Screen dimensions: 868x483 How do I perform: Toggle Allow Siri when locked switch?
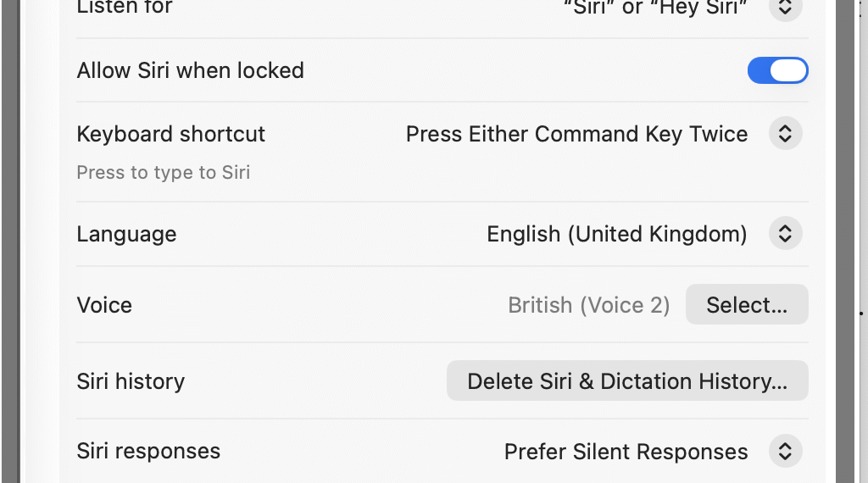point(777,70)
